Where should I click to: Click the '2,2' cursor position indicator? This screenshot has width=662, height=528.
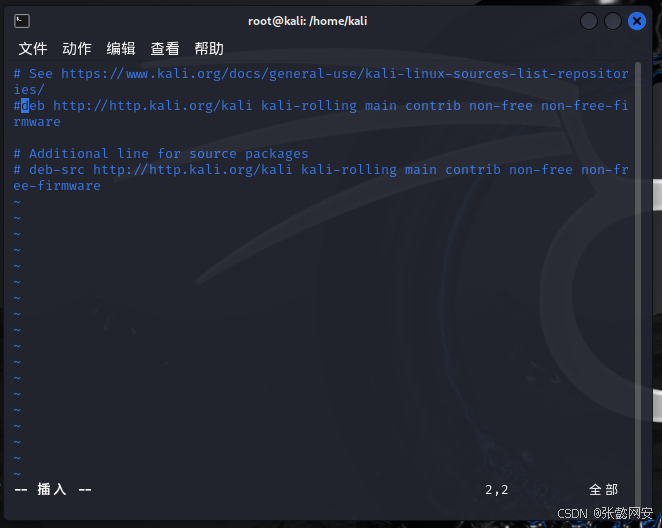[496, 490]
